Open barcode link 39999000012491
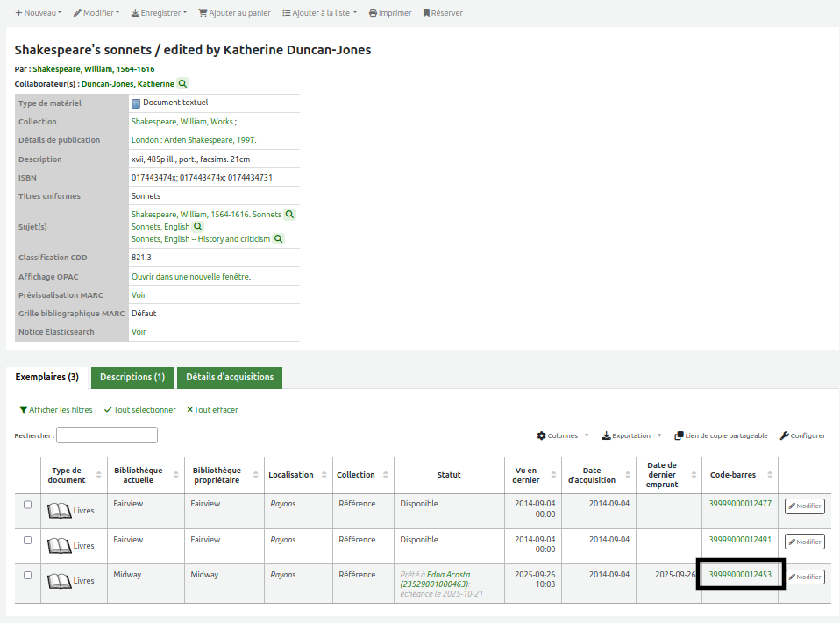This screenshot has height=623, width=840. click(x=740, y=540)
